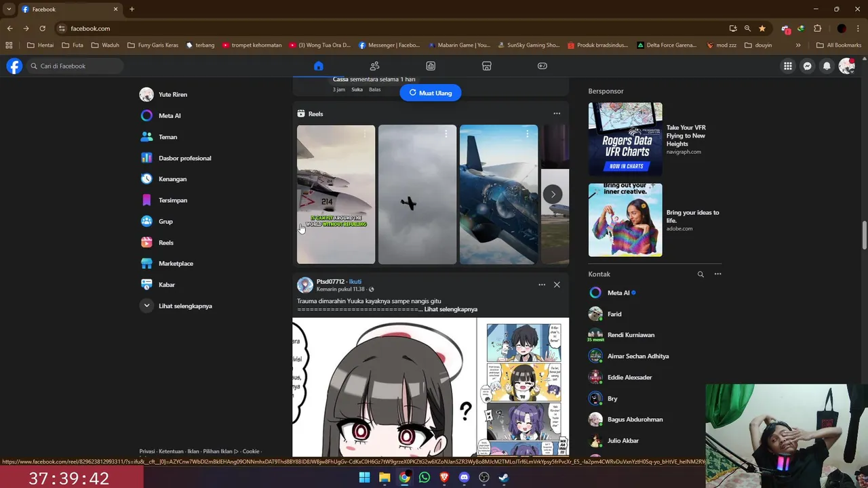868x488 pixels.
Task: Open All Bookmarks folder
Action: click(x=839, y=45)
